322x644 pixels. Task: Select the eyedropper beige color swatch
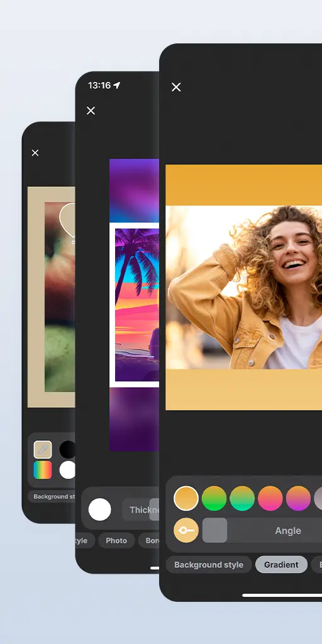pos(43,450)
